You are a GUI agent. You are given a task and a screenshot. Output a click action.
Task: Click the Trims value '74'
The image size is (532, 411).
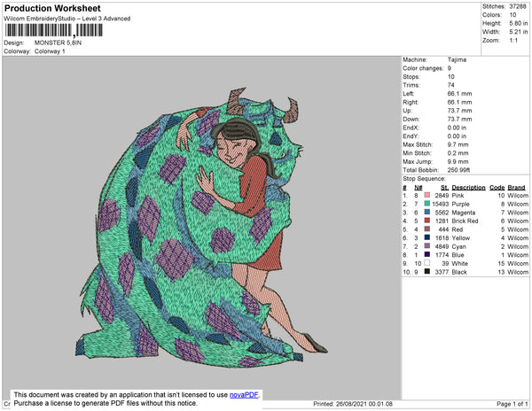point(451,85)
